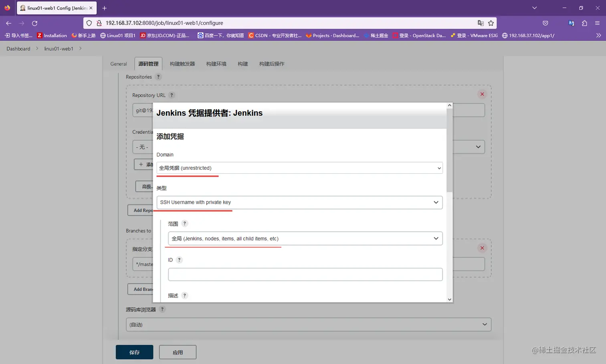Click the insecure connection lock icon
The width and height of the screenshot is (606, 364).
(x=99, y=23)
